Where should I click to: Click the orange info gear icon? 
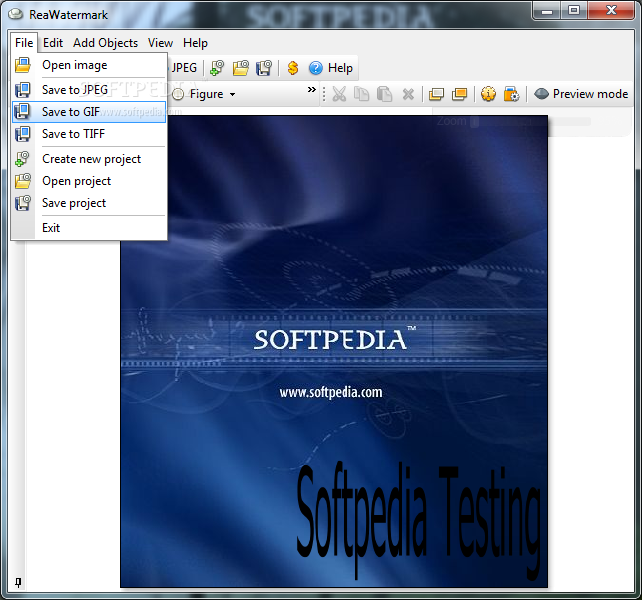point(488,94)
